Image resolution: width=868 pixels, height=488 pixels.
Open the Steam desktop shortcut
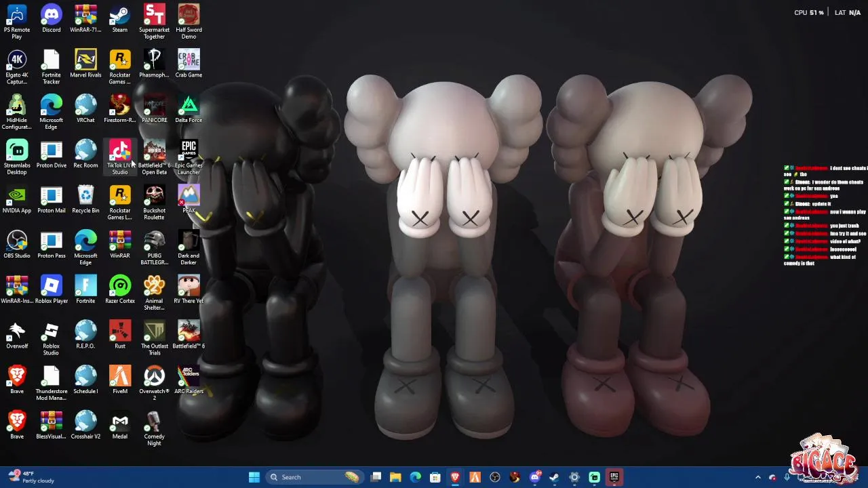120,18
